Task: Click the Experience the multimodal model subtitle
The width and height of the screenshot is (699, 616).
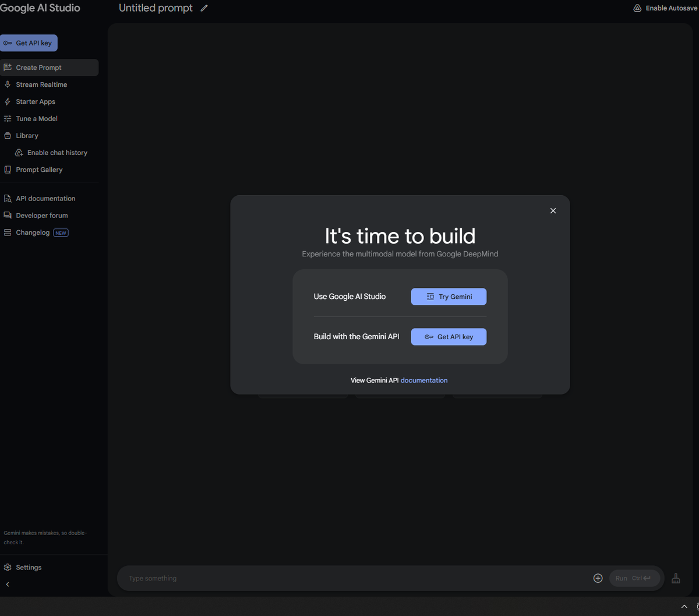Action: pos(400,254)
